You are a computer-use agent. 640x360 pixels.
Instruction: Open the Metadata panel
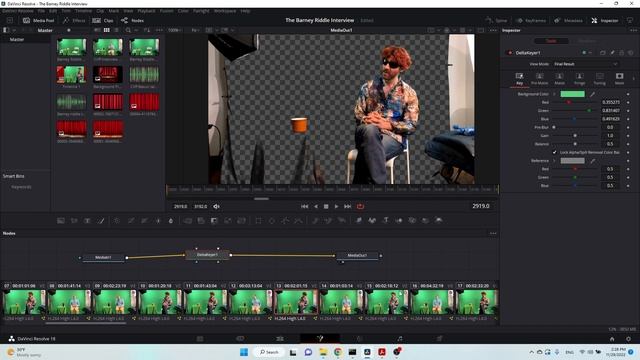click(x=568, y=20)
